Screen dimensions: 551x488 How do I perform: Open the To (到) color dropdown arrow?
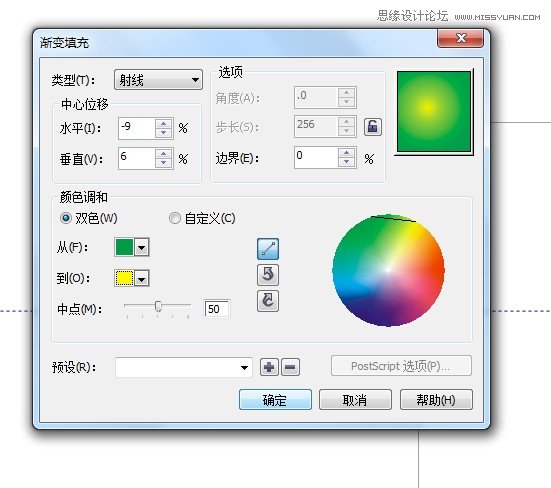point(142,279)
